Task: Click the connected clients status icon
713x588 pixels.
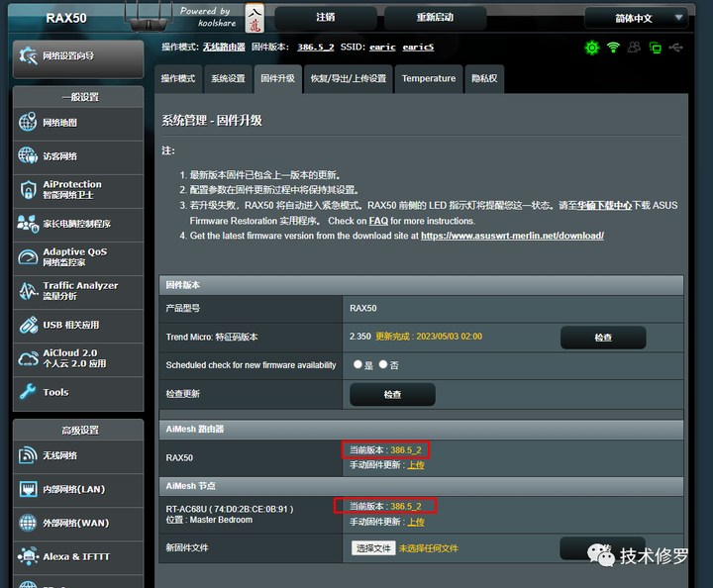Action: click(634, 48)
